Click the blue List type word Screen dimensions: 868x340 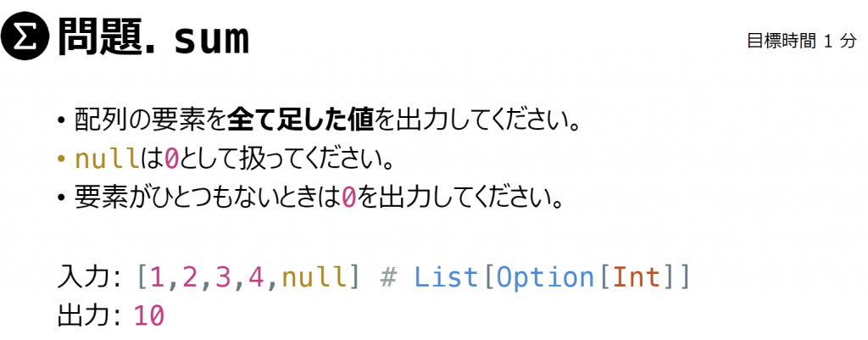point(446,278)
